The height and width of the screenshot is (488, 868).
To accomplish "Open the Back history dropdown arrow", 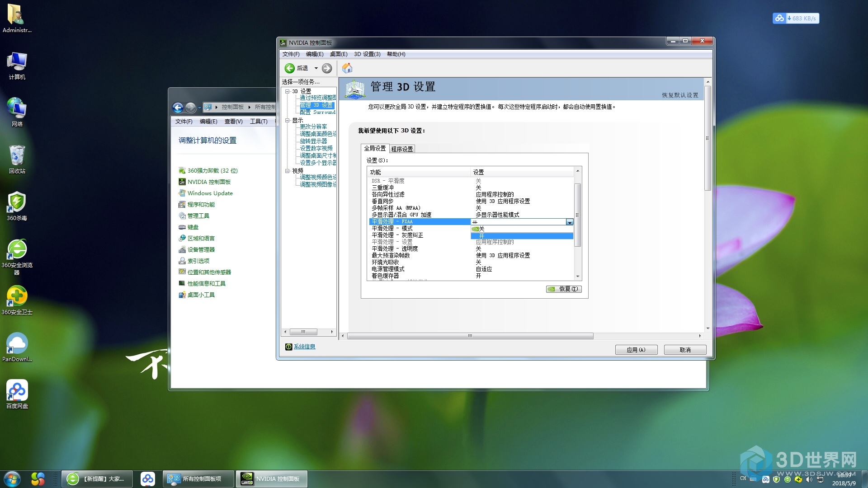I will point(316,68).
